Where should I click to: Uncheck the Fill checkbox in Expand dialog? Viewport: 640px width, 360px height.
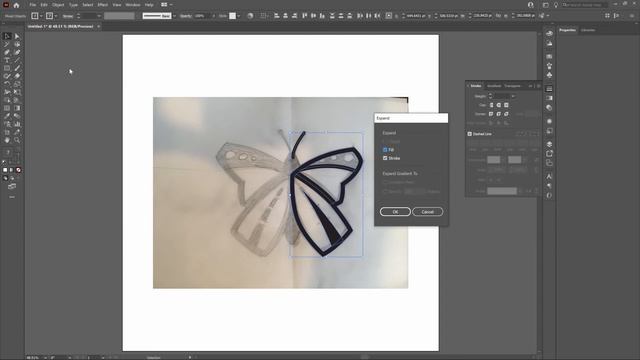(x=385, y=150)
